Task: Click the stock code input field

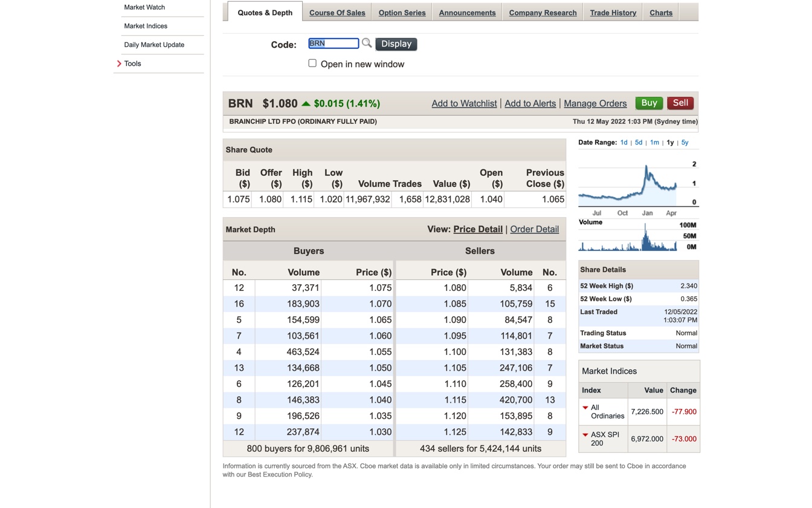Action: 333,44
